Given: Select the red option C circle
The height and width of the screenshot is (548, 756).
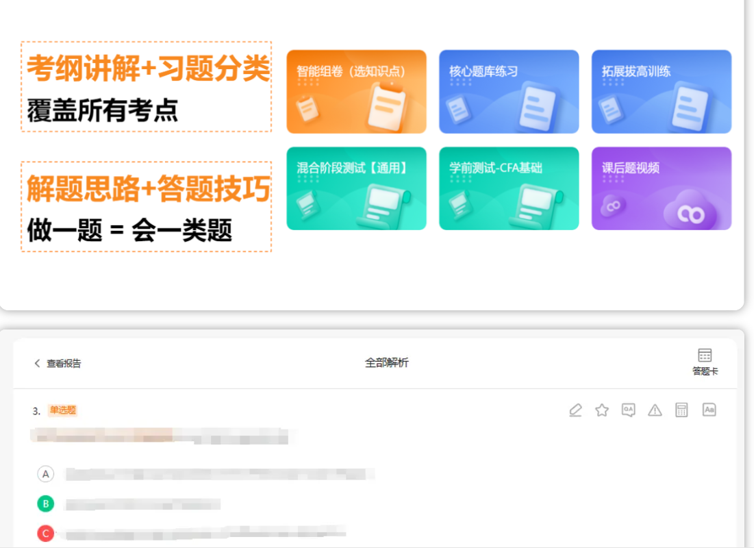Looking at the screenshot, I should [45, 533].
